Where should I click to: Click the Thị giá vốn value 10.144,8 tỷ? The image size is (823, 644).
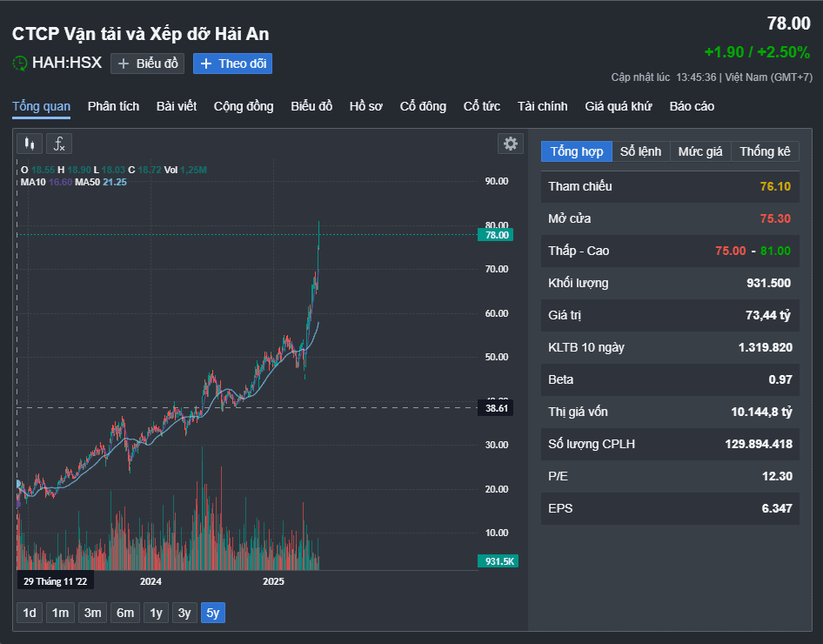click(761, 412)
